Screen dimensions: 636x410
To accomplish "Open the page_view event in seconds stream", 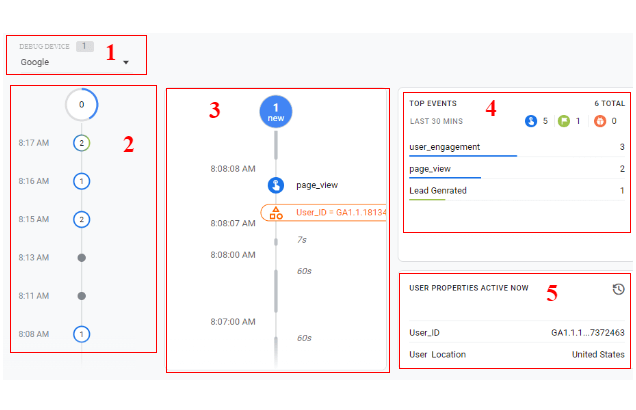I will 317,185.
